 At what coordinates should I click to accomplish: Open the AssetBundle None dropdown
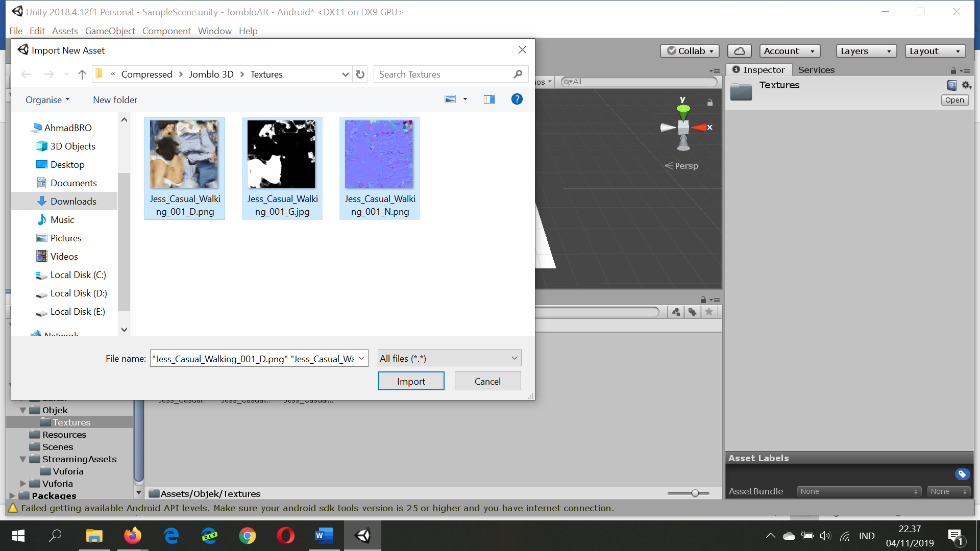point(859,492)
